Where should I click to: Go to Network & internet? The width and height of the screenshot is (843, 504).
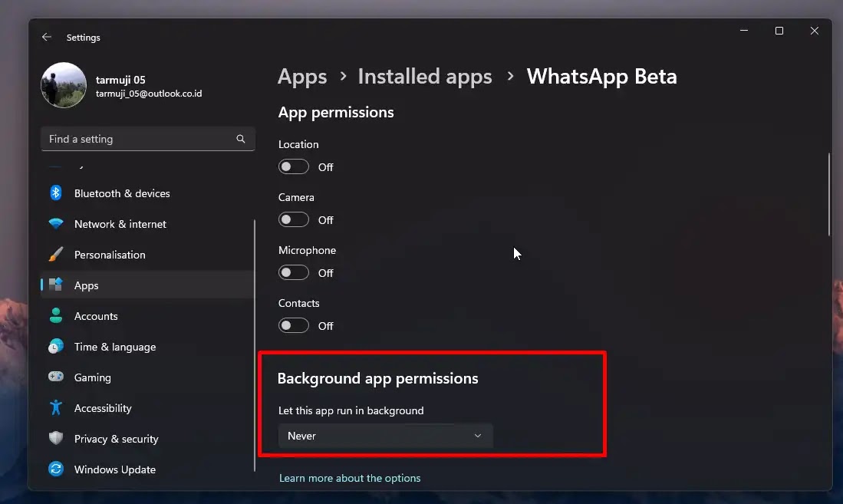pyautogui.click(x=147, y=224)
